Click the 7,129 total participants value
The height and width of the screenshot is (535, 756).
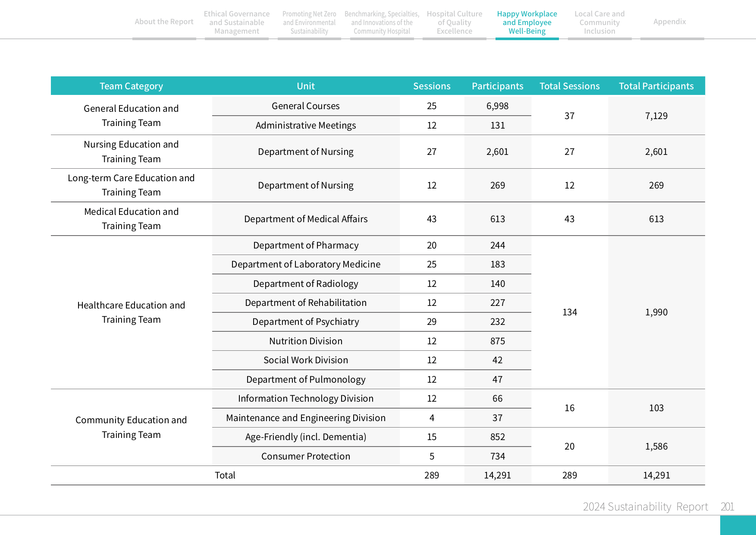(x=656, y=116)
